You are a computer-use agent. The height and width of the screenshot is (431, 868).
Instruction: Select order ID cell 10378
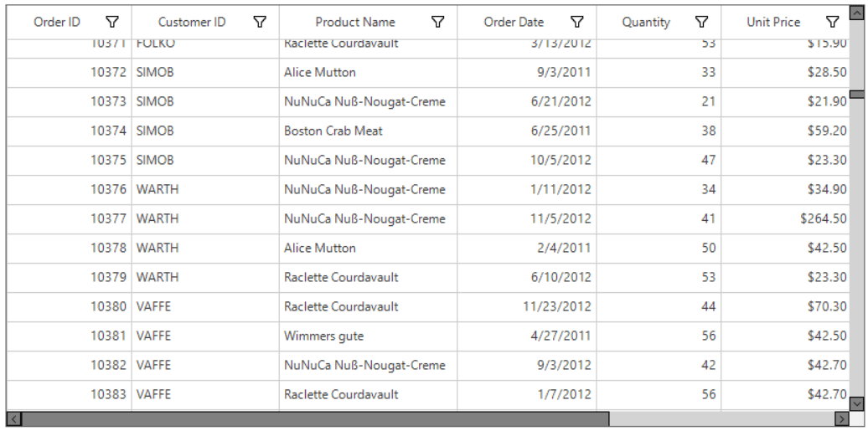(70, 249)
